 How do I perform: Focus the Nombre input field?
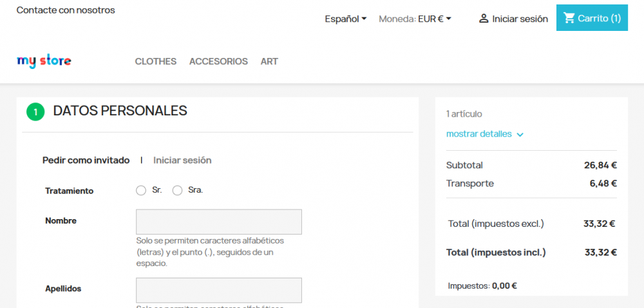(x=219, y=222)
